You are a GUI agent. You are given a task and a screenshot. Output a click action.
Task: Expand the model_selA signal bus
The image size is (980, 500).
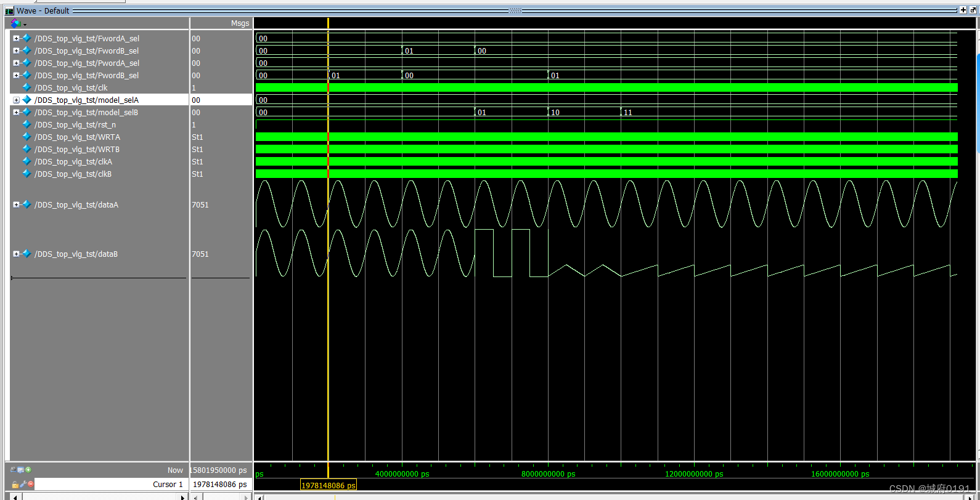(16, 100)
